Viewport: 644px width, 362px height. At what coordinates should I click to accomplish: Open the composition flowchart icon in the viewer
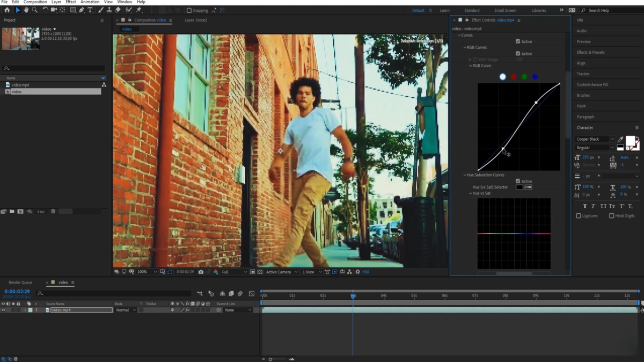[349, 272]
